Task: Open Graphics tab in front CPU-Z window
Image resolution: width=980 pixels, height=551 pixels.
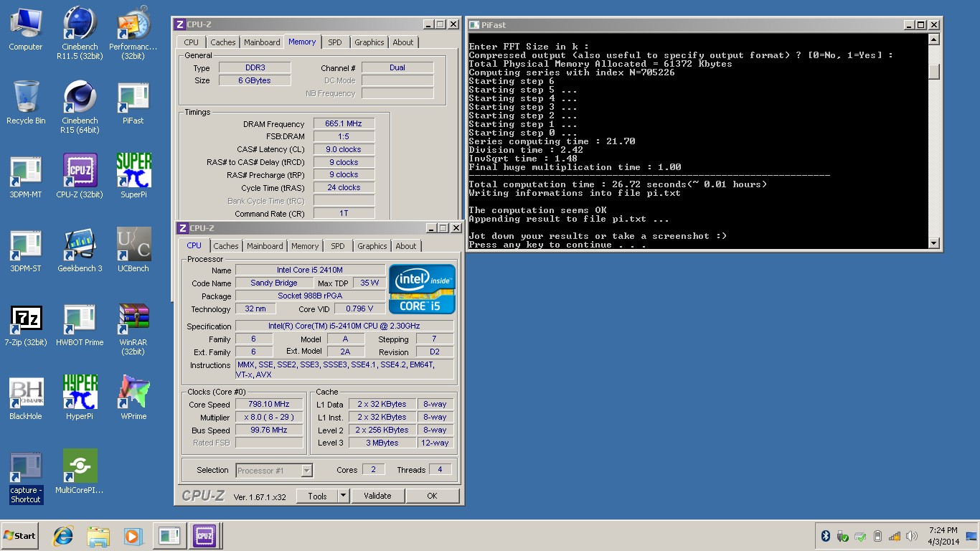Action: tap(372, 246)
